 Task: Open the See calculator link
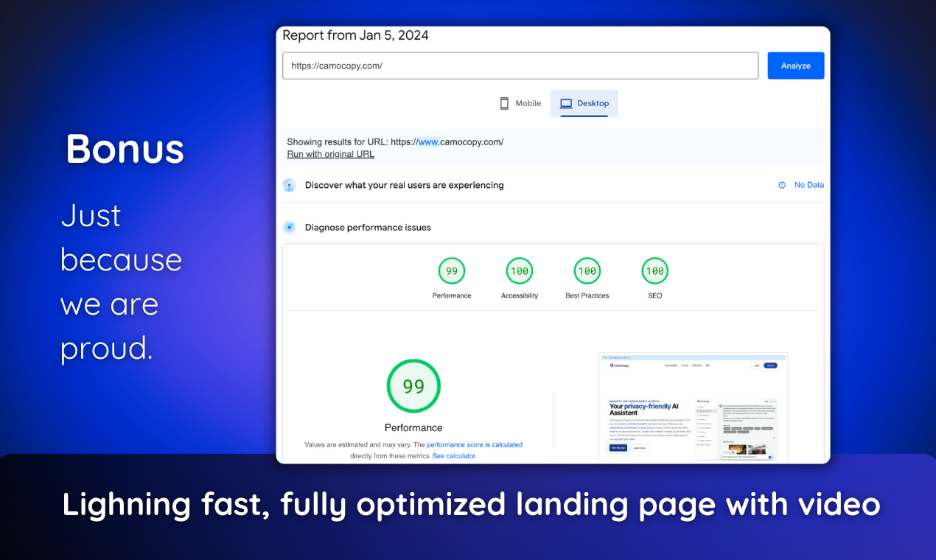(454, 456)
